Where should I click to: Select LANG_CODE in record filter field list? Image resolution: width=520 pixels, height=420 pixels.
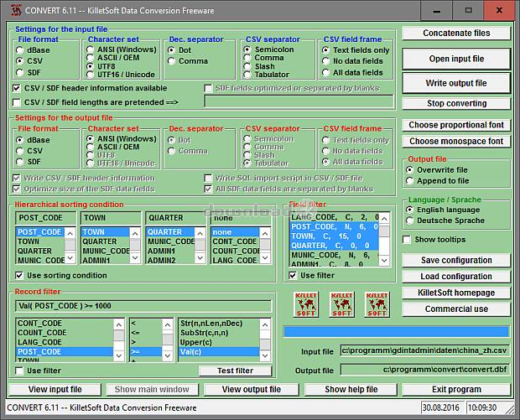point(65,342)
